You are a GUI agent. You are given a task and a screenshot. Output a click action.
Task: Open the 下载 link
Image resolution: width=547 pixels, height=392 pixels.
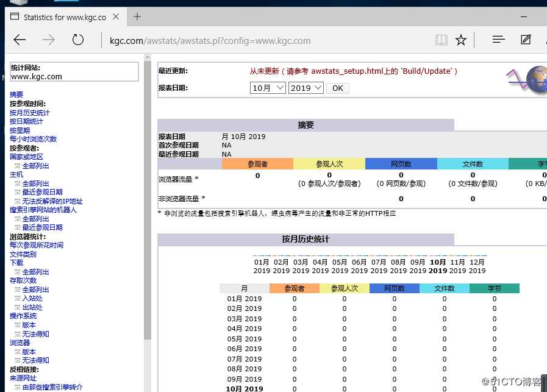pos(16,263)
